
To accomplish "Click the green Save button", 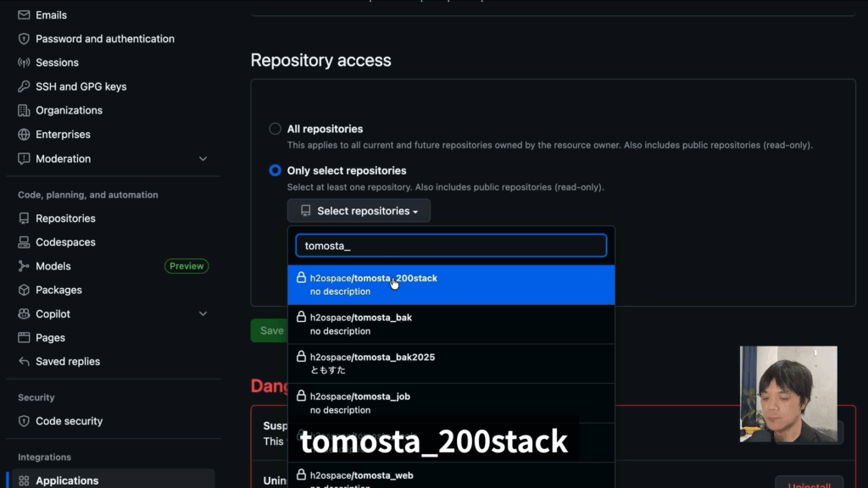I will click(x=270, y=330).
